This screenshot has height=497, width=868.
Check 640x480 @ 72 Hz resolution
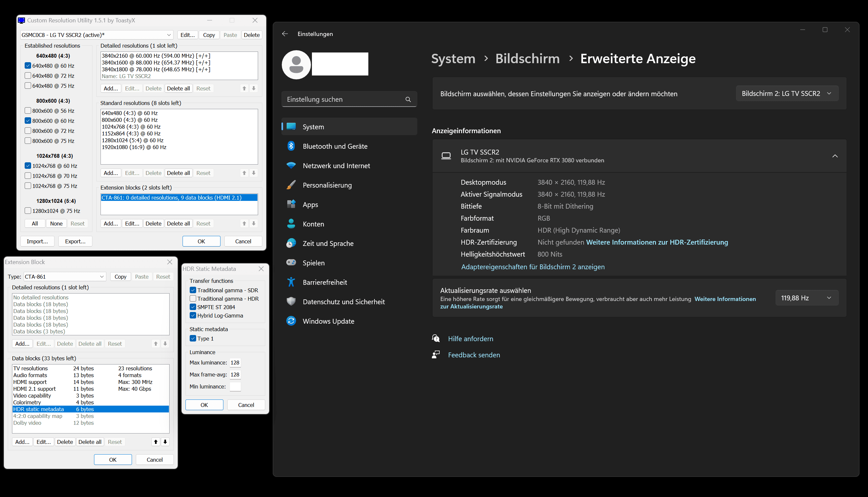point(28,75)
